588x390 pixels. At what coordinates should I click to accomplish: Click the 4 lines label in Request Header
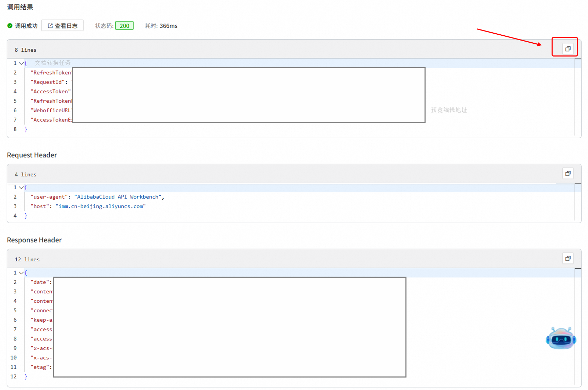(x=25, y=174)
